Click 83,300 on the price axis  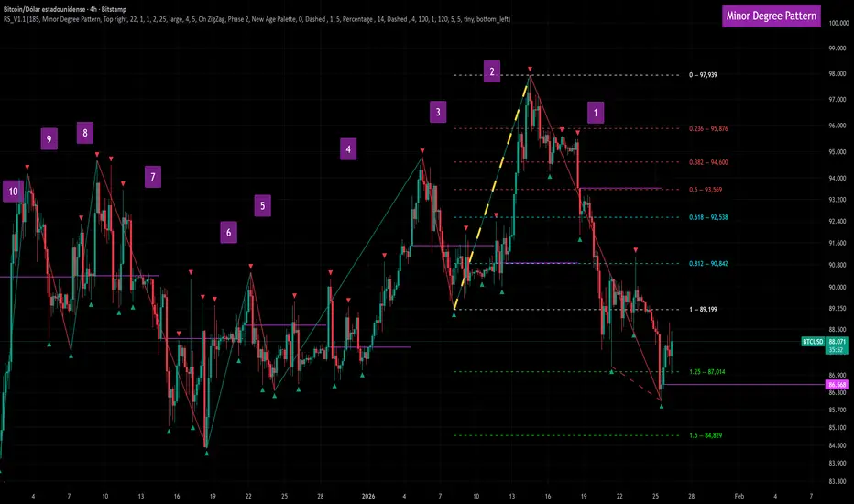(x=838, y=482)
